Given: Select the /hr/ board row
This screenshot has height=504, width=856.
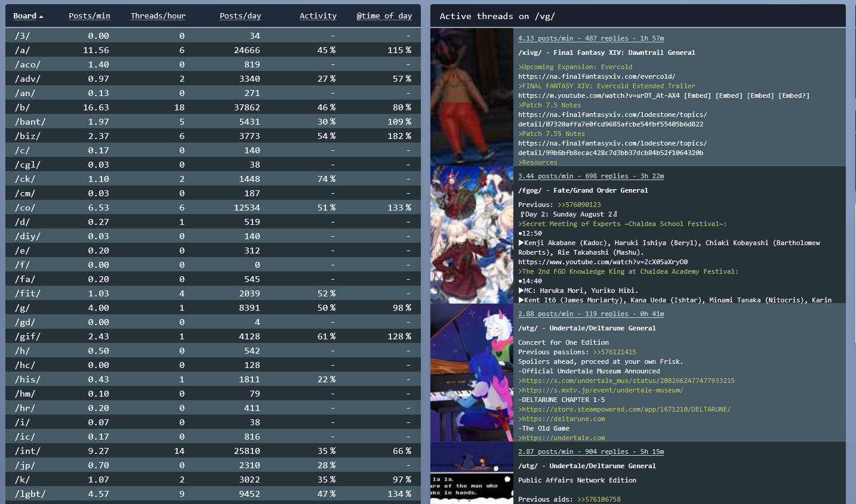Looking at the screenshot, I should 213,408.
